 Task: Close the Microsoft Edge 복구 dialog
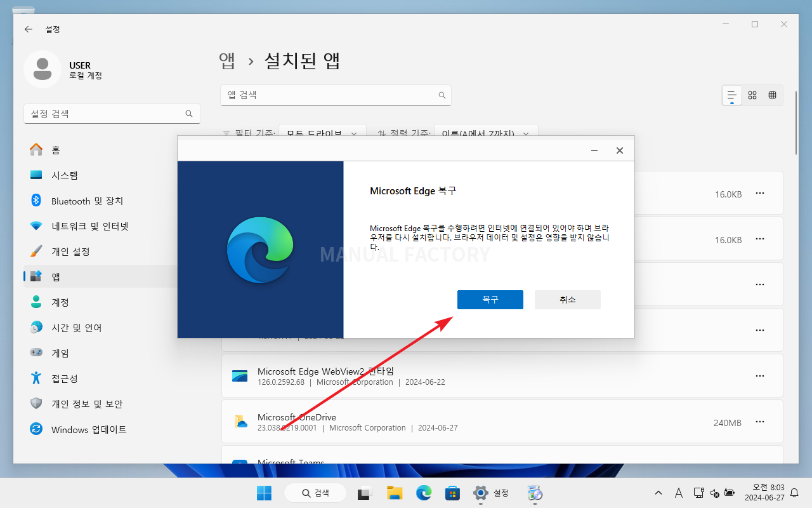click(620, 150)
